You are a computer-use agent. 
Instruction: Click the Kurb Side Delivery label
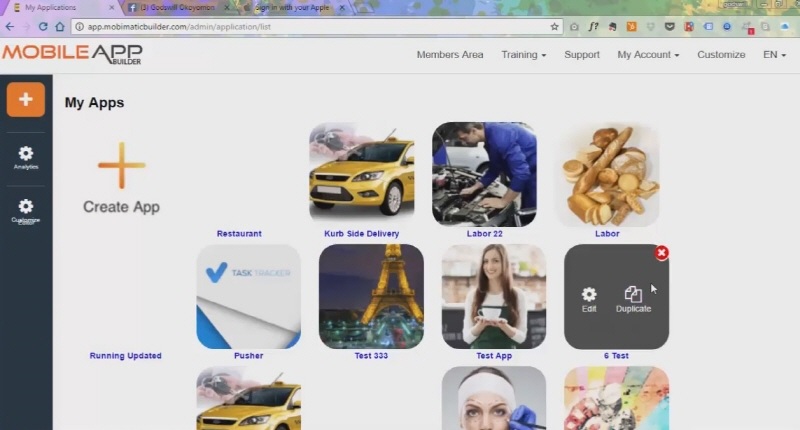click(x=362, y=234)
